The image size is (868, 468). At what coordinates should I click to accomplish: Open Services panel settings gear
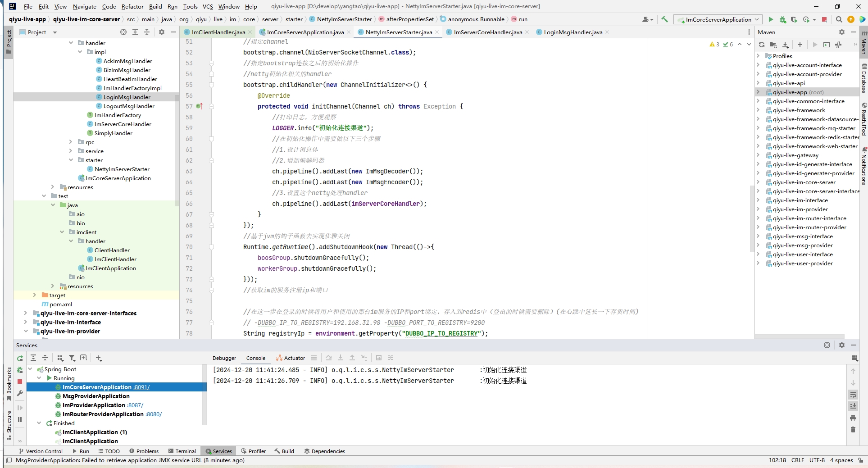(x=841, y=345)
